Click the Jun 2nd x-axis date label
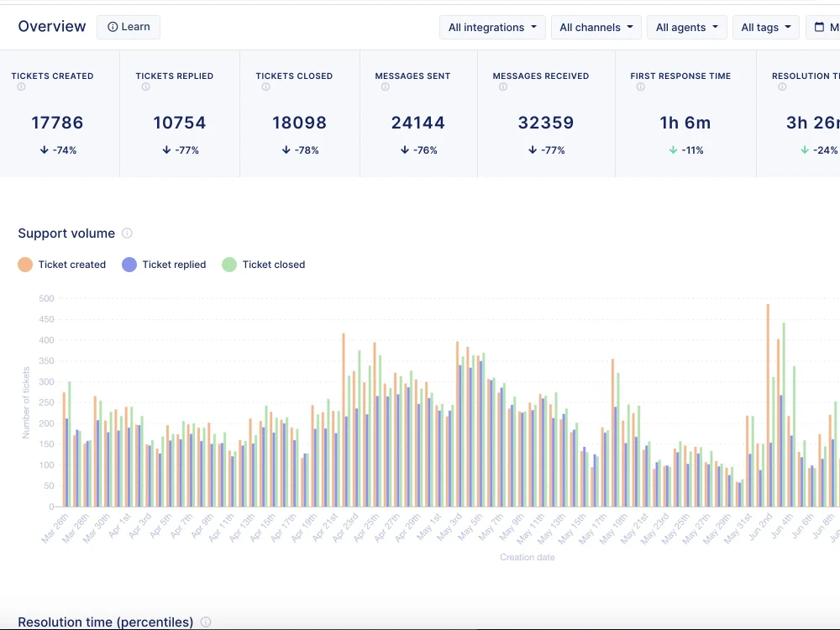Viewport: 840px width, 630px height. click(x=761, y=528)
